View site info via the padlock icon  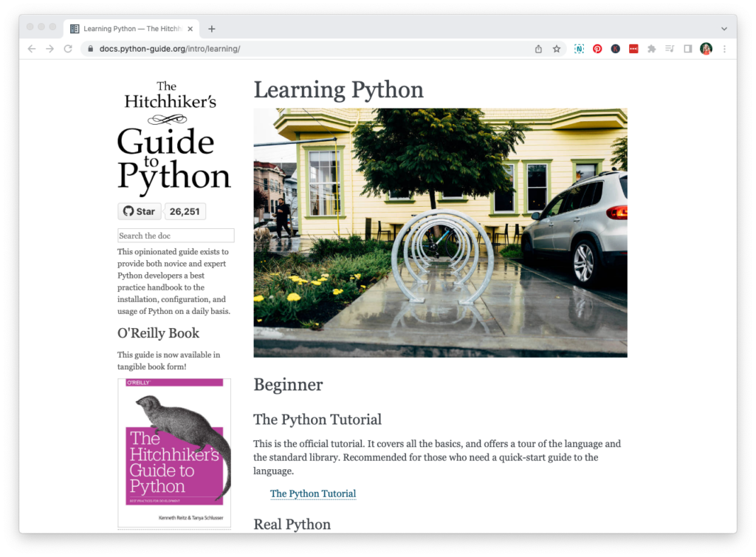click(x=91, y=49)
